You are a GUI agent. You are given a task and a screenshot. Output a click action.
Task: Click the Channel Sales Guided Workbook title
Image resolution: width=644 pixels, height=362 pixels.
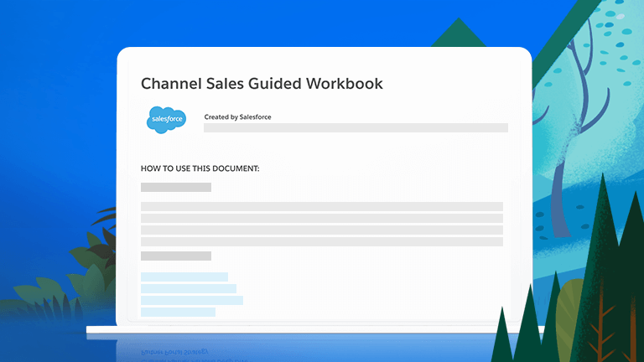(262, 84)
